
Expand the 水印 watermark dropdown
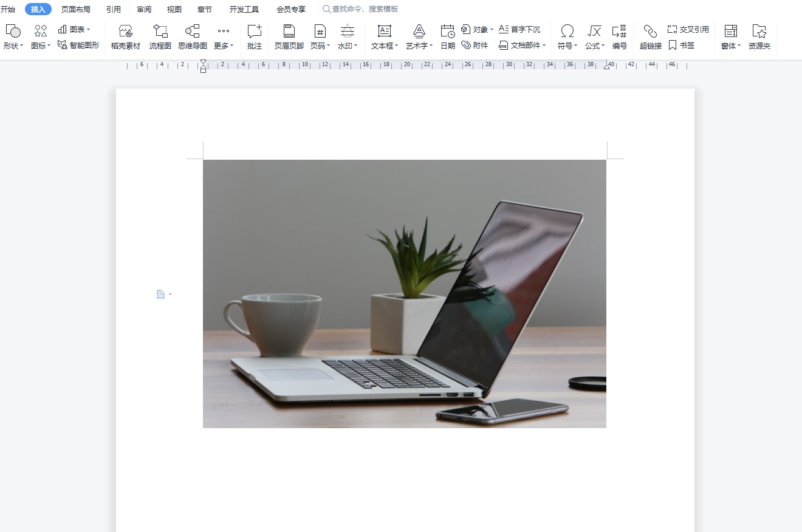pyautogui.click(x=348, y=46)
